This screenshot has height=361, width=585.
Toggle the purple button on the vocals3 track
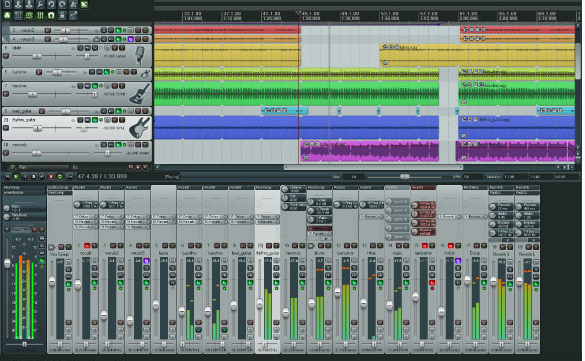pos(131,39)
